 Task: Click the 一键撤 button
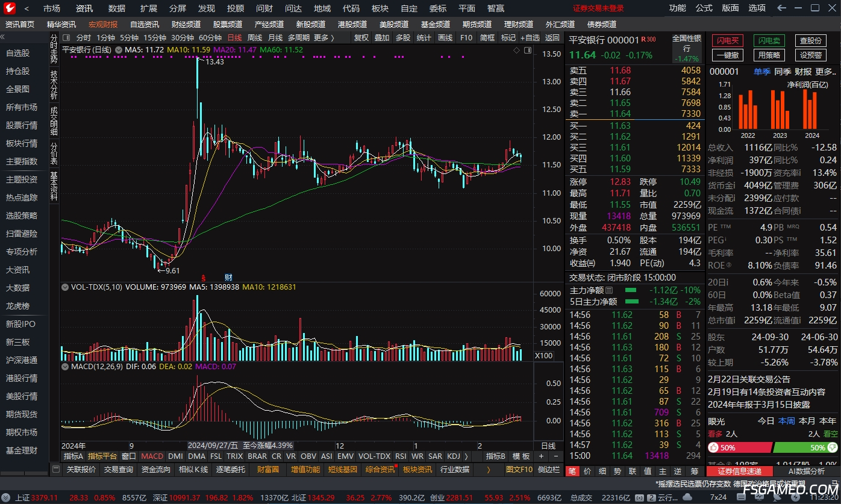click(728, 55)
